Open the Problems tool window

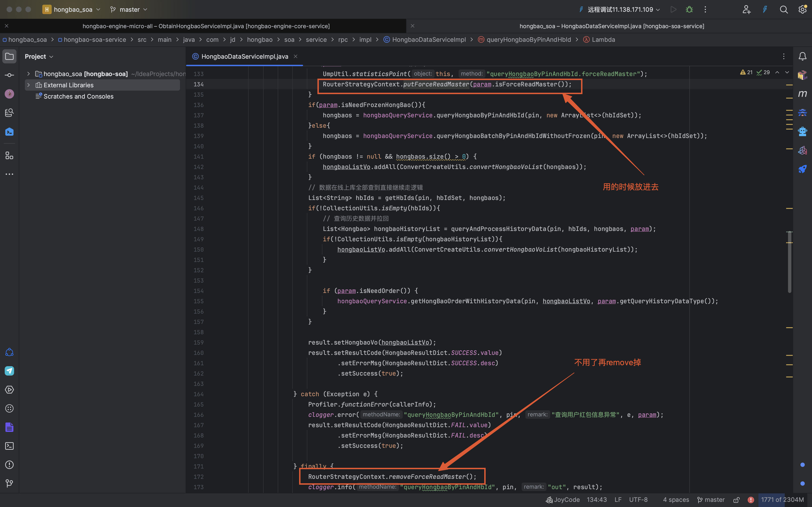9,465
